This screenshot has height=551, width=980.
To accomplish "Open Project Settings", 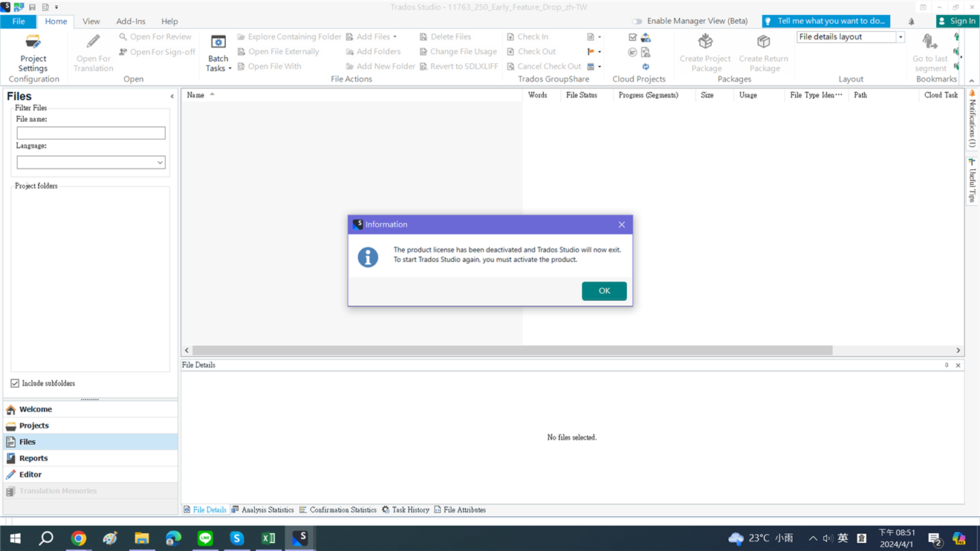I will tap(33, 53).
